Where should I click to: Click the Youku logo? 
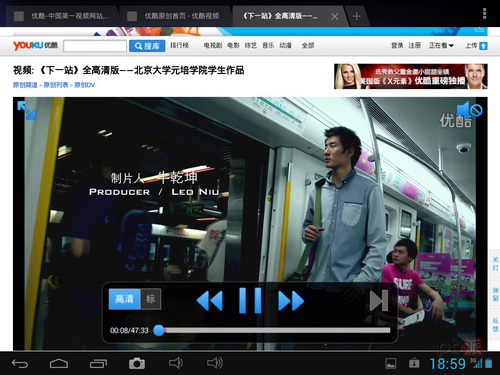[x=35, y=46]
